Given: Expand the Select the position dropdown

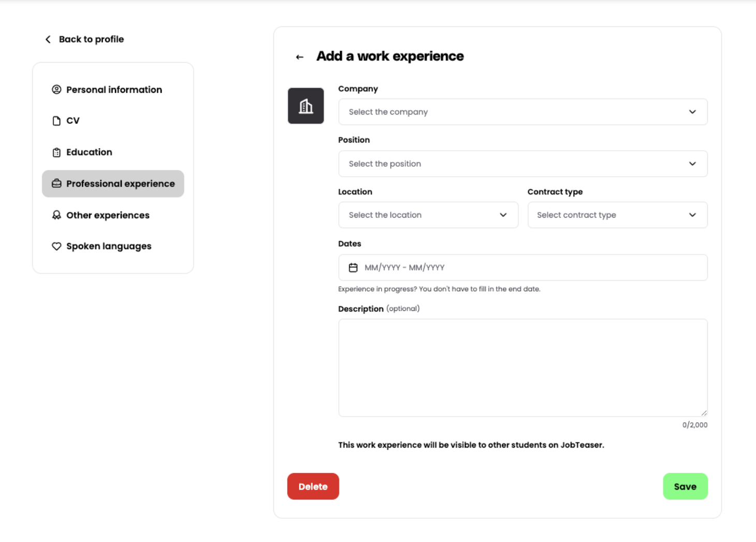Looking at the screenshot, I should 522,164.
